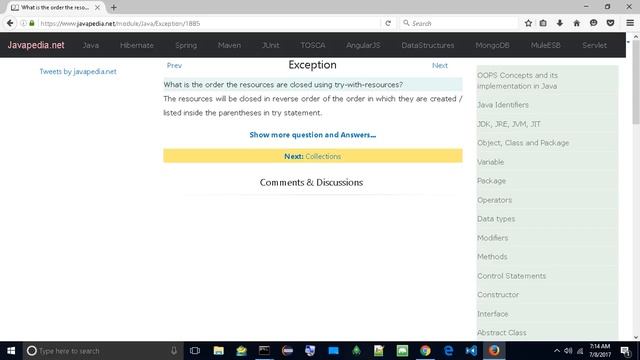
Task: Open the 'Constructor' sidebar topic
Action: pyautogui.click(x=498, y=295)
